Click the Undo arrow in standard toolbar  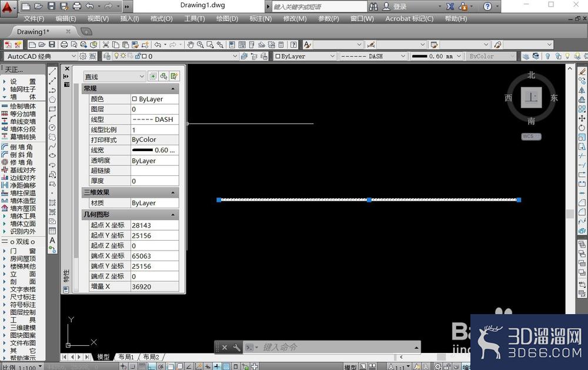point(158,45)
